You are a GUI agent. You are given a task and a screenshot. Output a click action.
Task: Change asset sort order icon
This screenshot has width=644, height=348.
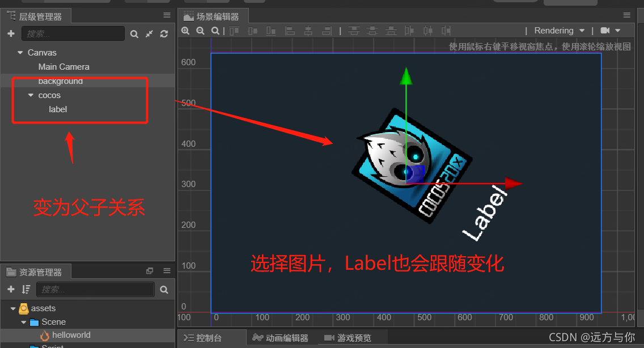(26, 289)
